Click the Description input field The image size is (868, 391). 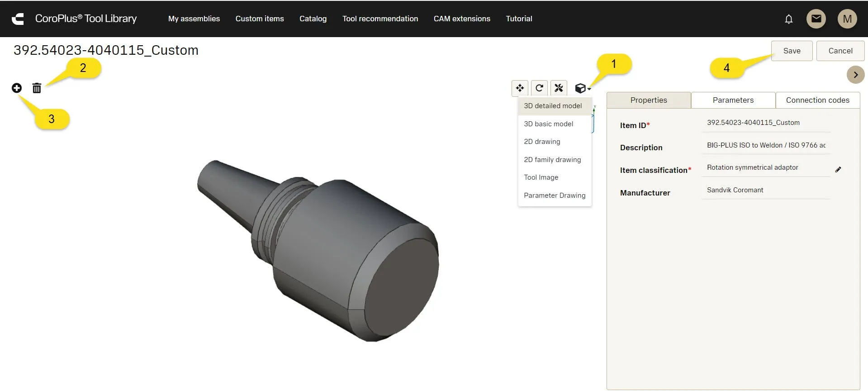(765, 145)
